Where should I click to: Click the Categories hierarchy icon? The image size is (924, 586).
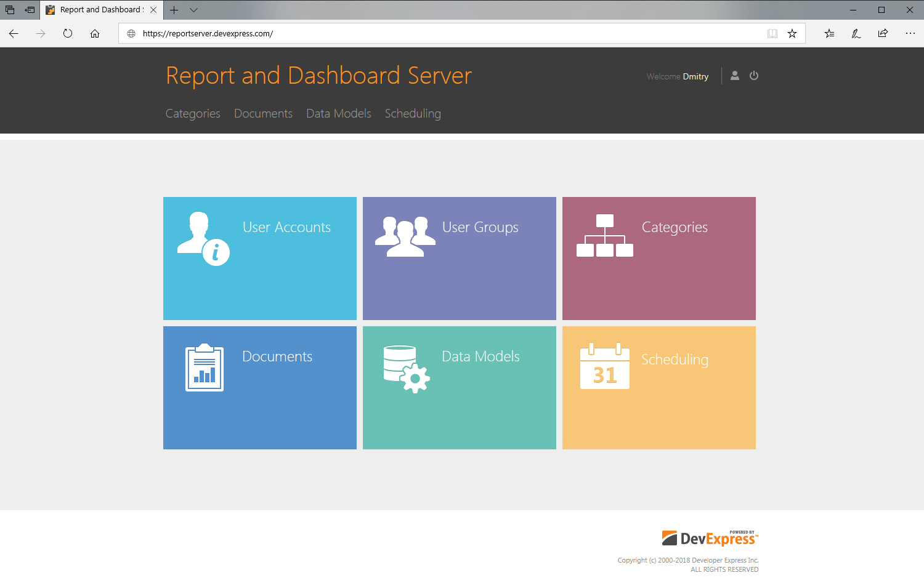click(605, 235)
